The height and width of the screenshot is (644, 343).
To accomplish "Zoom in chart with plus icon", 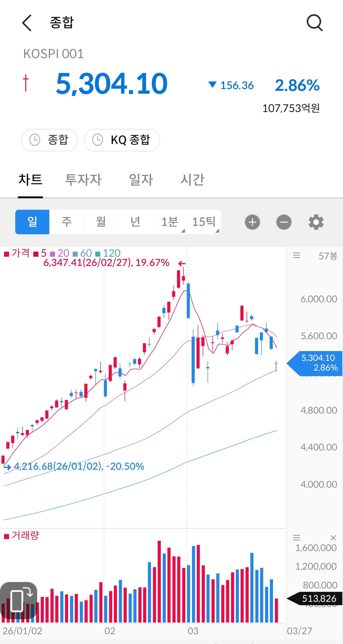I will [x=252, y=222].
